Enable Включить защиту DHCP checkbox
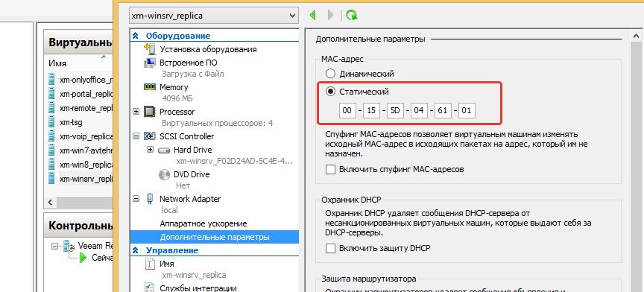Screen dimensions: 644x292 point(330,248)
